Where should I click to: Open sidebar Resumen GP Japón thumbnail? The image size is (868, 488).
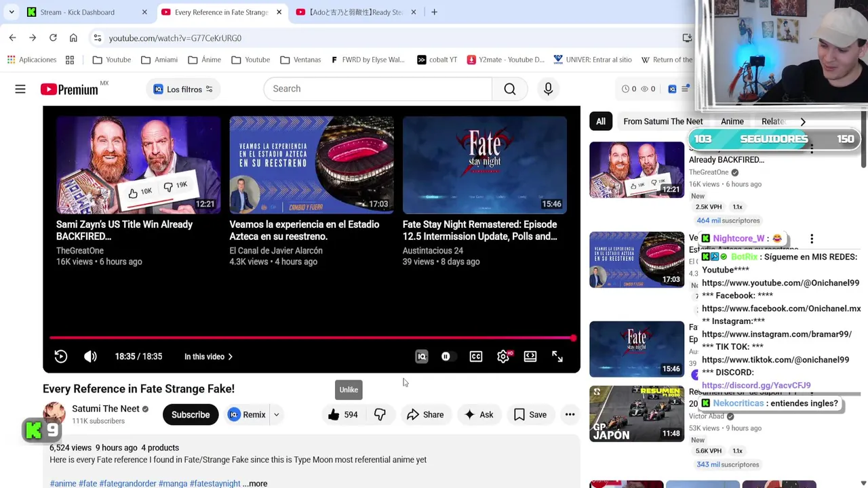click(x=637, y=414)
